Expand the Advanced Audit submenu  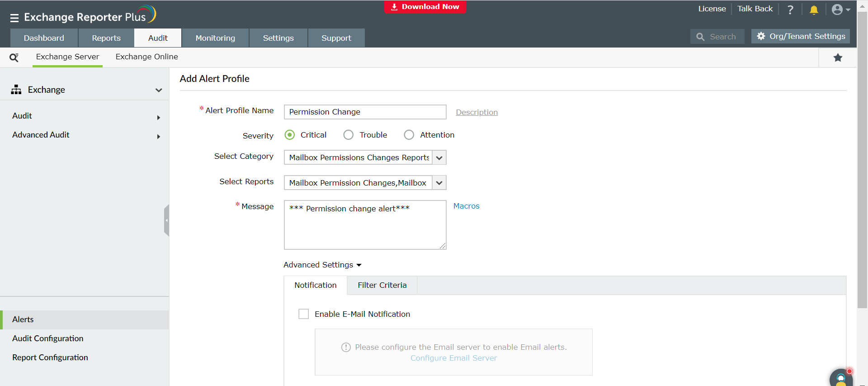(x=159, y=137)
